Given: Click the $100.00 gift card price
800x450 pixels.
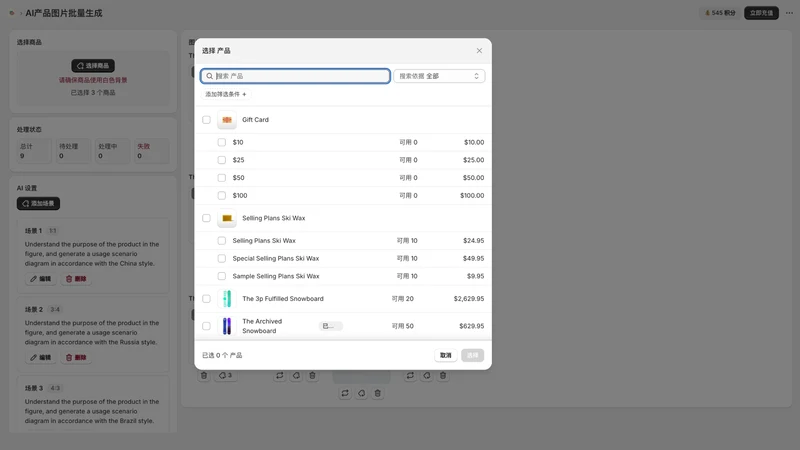Looking at the screenshot, I should coord(472,195).
